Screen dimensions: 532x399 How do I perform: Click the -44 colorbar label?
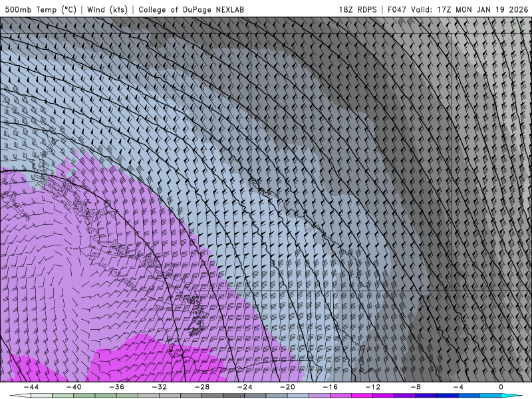31,387
